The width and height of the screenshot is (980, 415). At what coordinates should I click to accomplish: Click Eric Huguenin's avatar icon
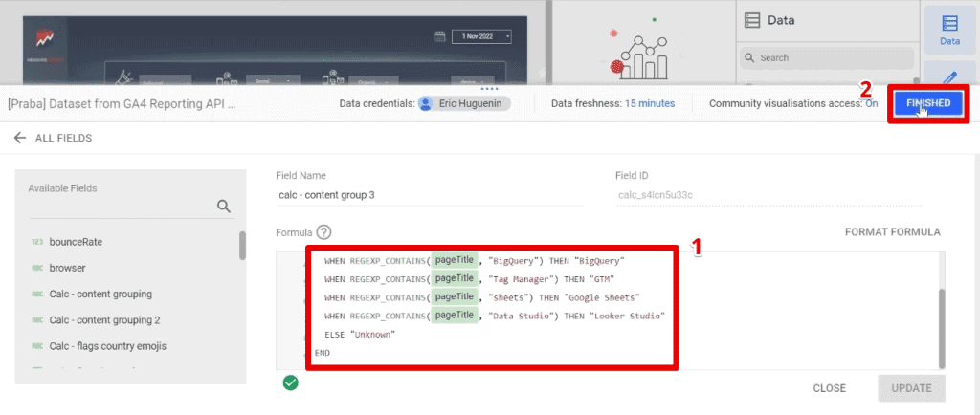426,103
